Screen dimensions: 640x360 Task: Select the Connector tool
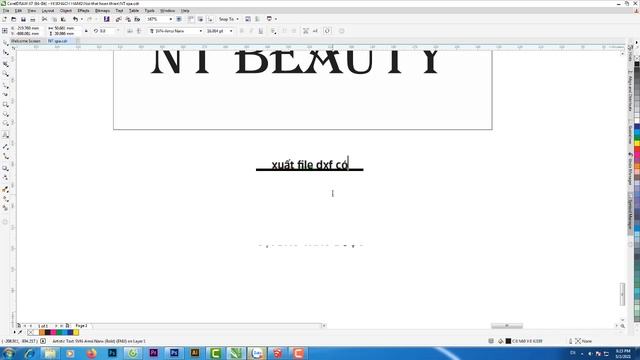tap(5, 156)
